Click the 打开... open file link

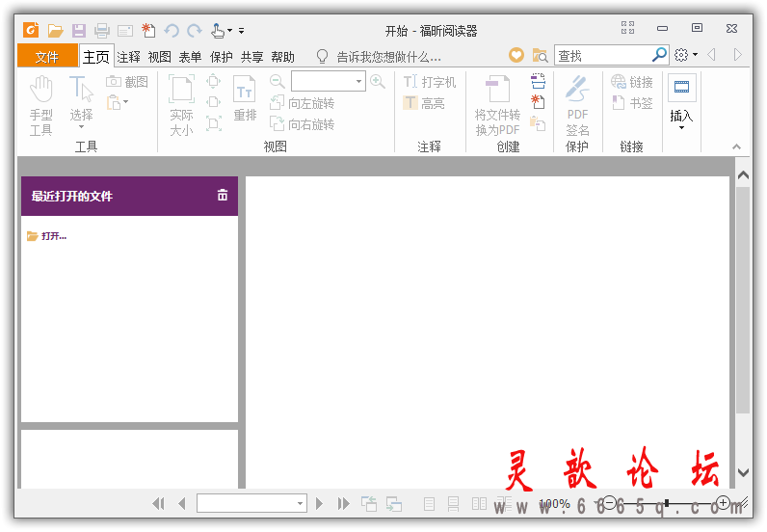click(47, 236)
